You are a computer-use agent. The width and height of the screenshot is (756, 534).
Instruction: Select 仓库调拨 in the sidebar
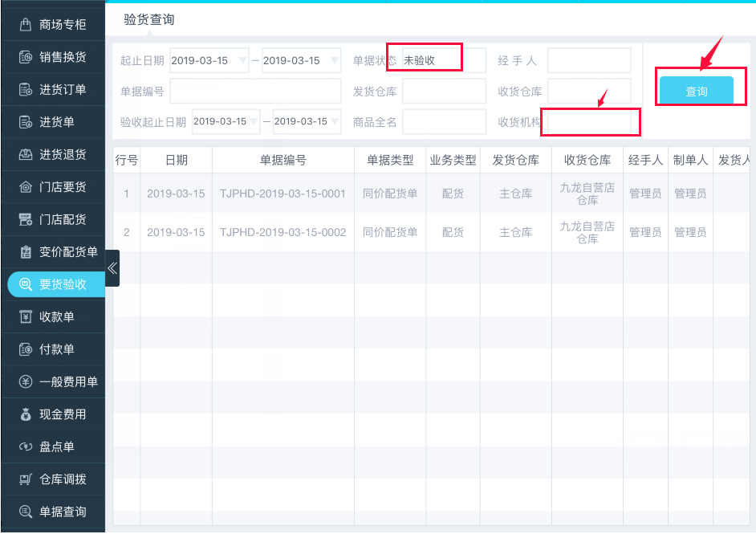pos(53,479)
